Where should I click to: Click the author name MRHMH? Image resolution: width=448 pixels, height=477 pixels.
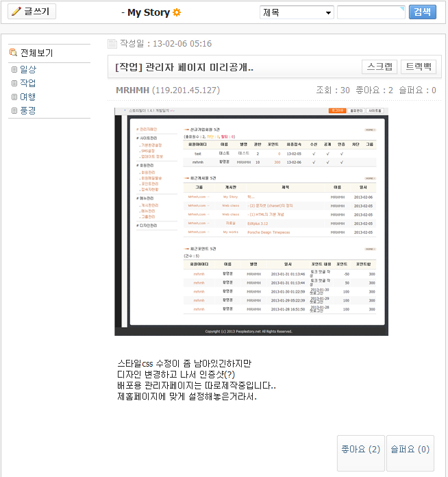coord(132,90)
